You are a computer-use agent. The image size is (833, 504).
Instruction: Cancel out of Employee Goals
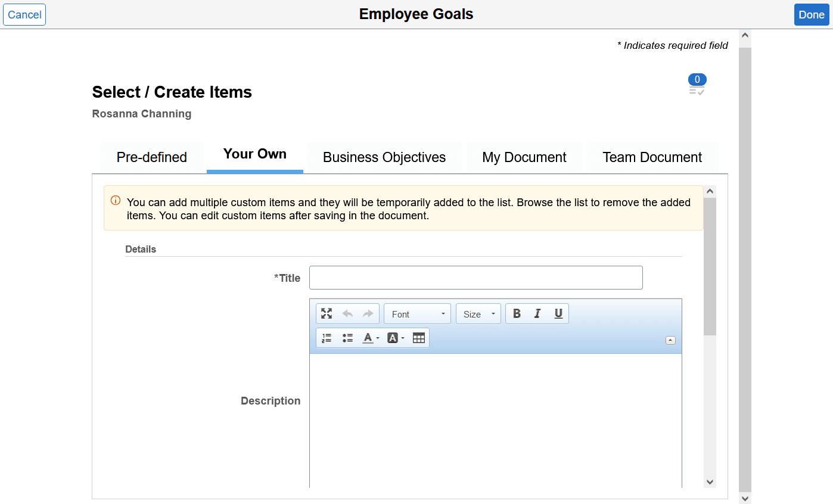point(24,14)
